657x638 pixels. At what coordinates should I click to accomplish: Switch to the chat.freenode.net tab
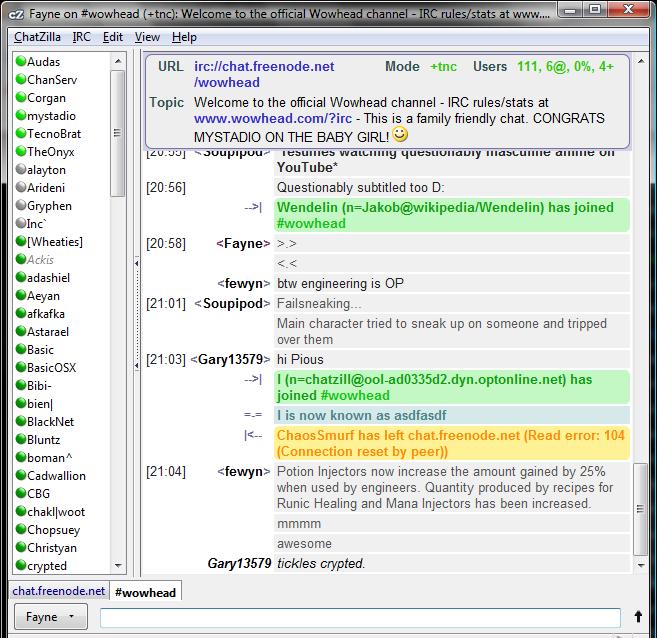point(58,592)
